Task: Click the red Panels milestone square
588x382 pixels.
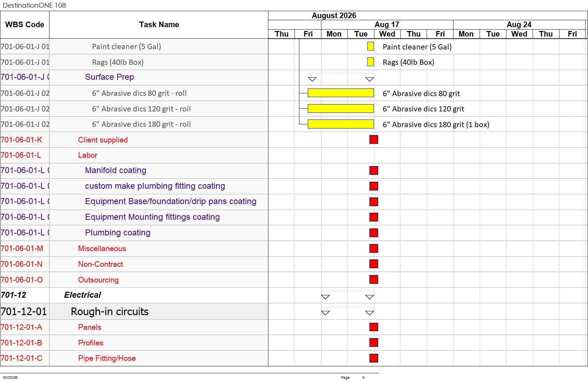Action: click(374, 327)
